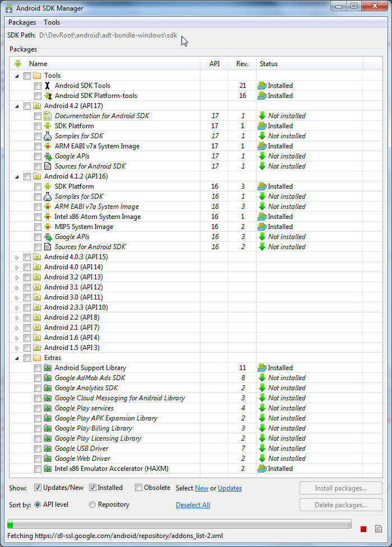Expand the Android 4.0.3 (API 15) group

(x=17, y=258)
